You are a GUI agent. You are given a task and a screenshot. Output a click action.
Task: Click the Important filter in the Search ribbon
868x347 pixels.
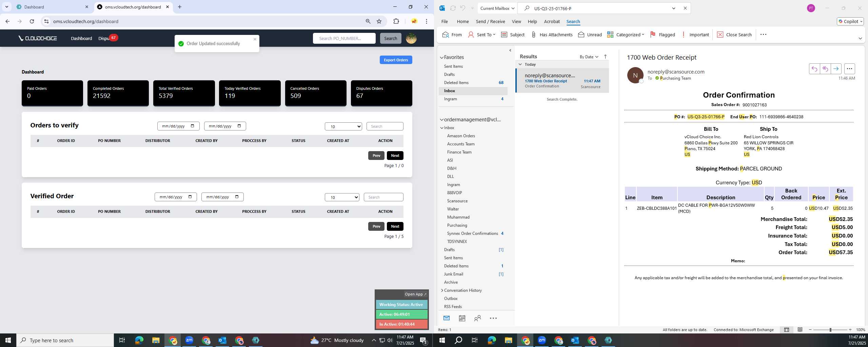coord(695,35)
